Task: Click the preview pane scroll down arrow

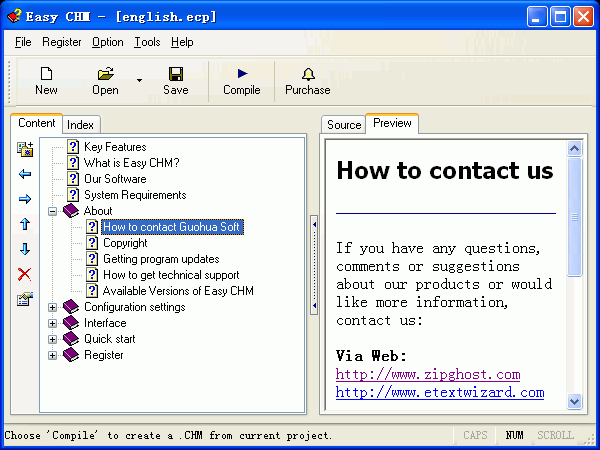Action: point(575,400)
